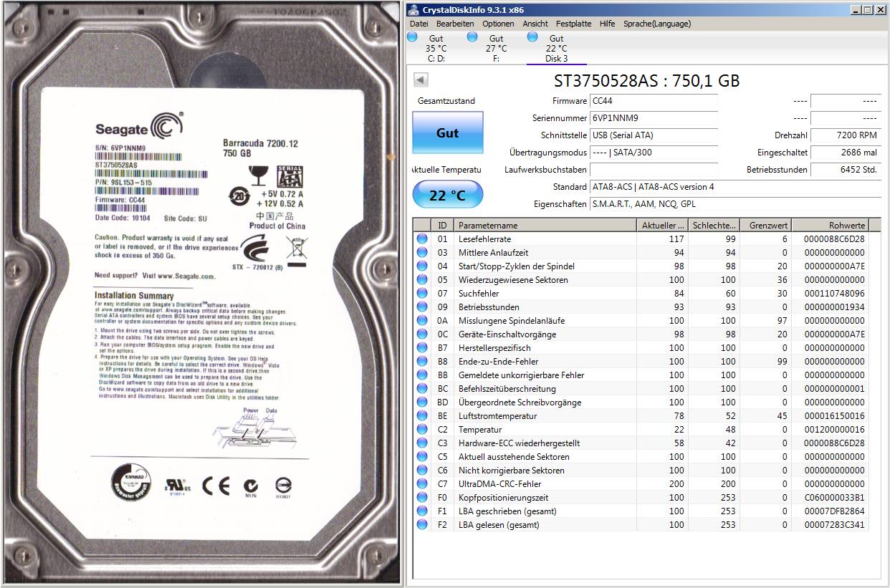The width and height of the screenshot is (890, 588).
Task: Open the Datei menu
Action: 418,24
